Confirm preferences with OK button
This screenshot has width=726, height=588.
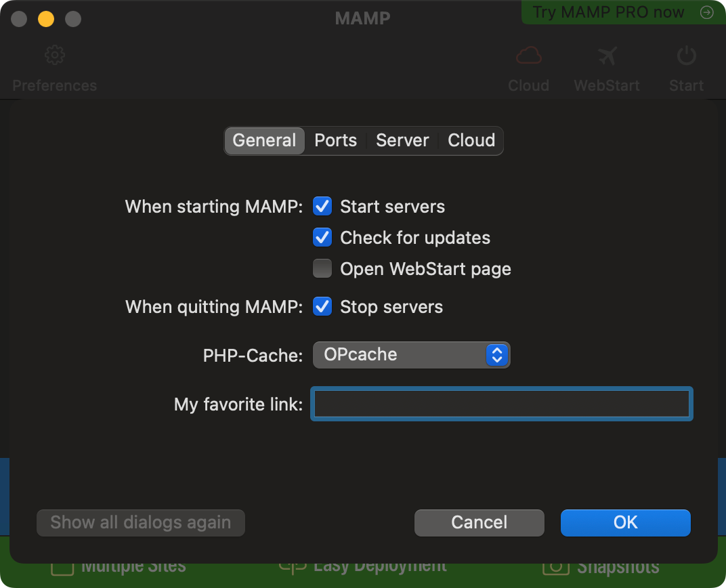point(626,523)
